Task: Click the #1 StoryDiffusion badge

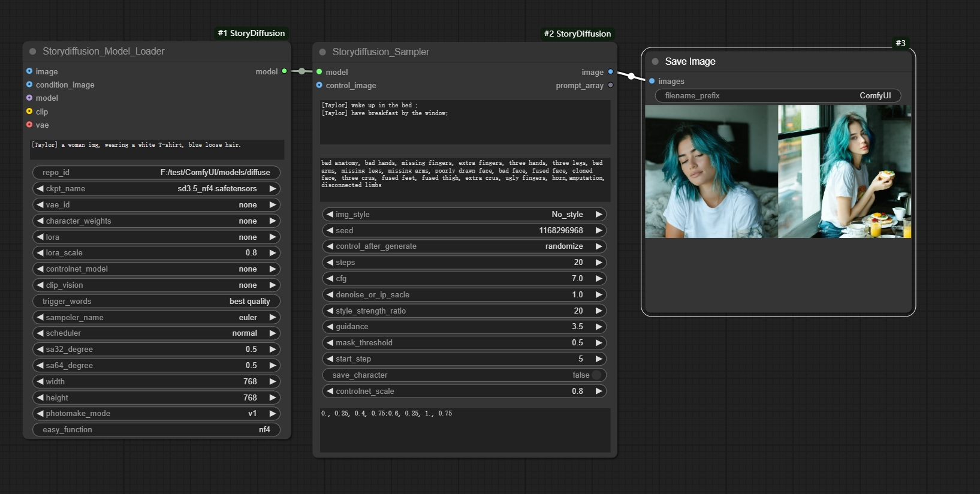Action: [x=251, y=33]
